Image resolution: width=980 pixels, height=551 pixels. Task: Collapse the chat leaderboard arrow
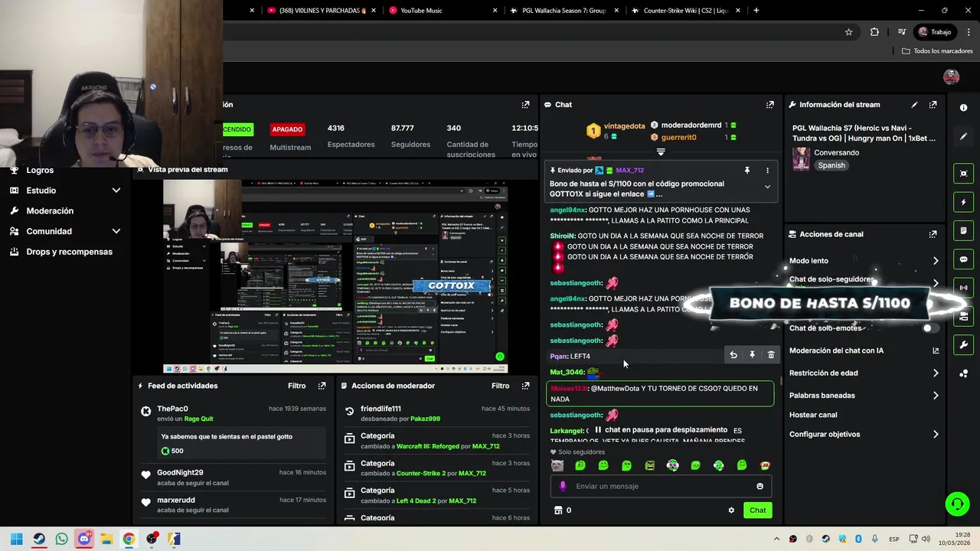coord(661,152)
